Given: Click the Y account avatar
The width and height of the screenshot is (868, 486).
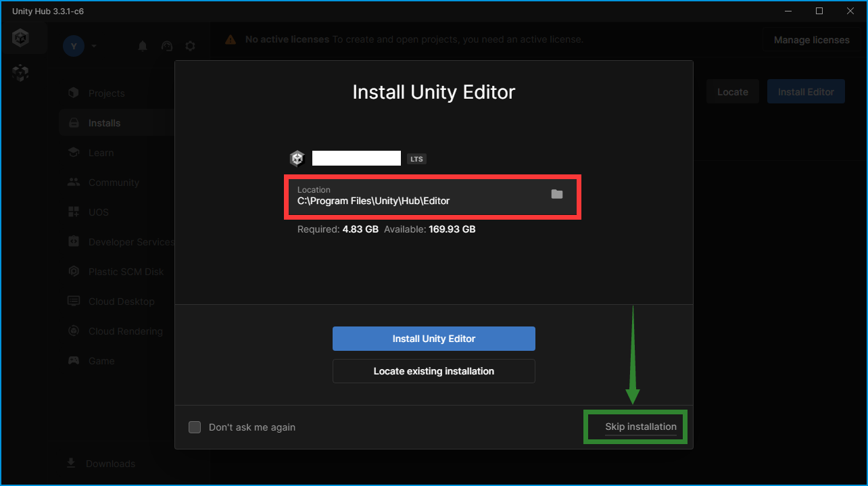Looking at the screenshot, I should (x=74, y=46).
